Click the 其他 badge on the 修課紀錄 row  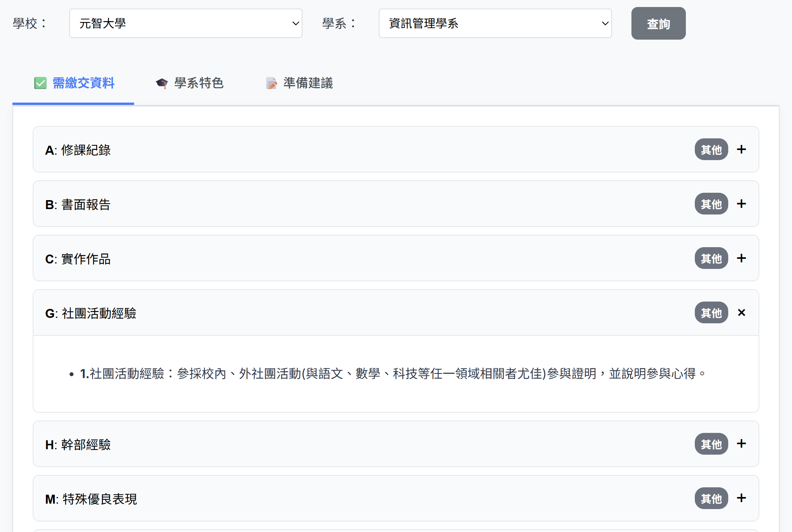[x=711, y=149]
